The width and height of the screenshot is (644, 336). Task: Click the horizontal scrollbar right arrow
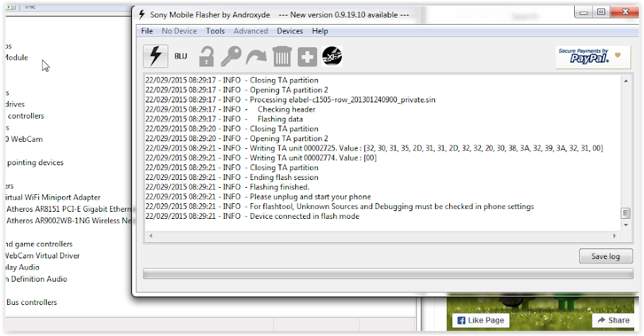tap(614, 236)
